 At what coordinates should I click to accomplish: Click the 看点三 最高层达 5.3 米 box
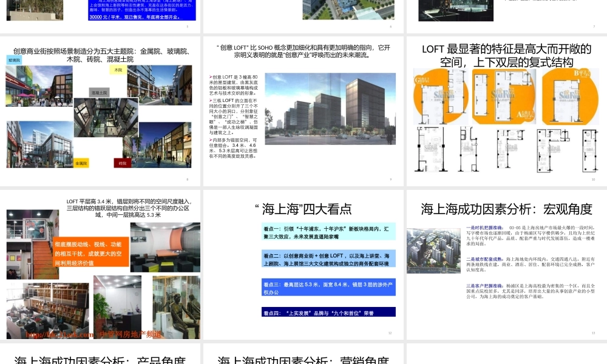pyautogui.click(x=328, y=288)
